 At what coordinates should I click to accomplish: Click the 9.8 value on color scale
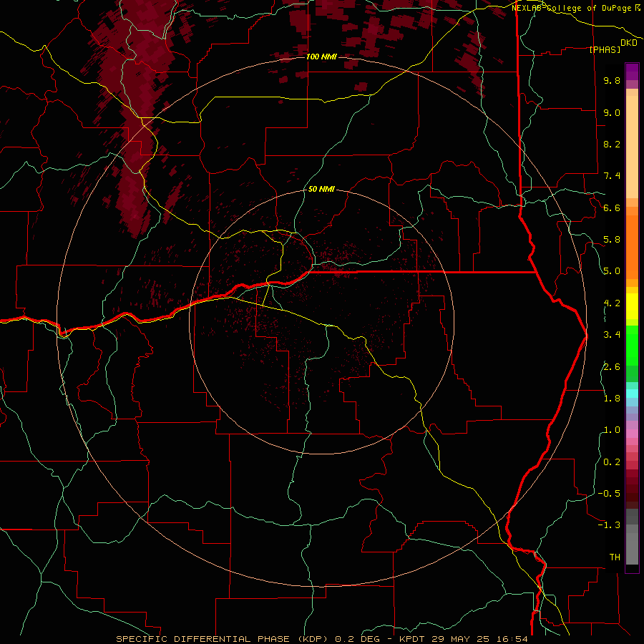[612, 80]
